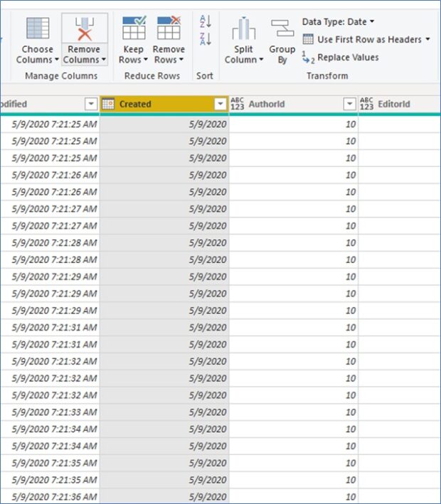441x504 pixels.
Task: Select the Remove Rows icon
Action: (x=169, y=28)
